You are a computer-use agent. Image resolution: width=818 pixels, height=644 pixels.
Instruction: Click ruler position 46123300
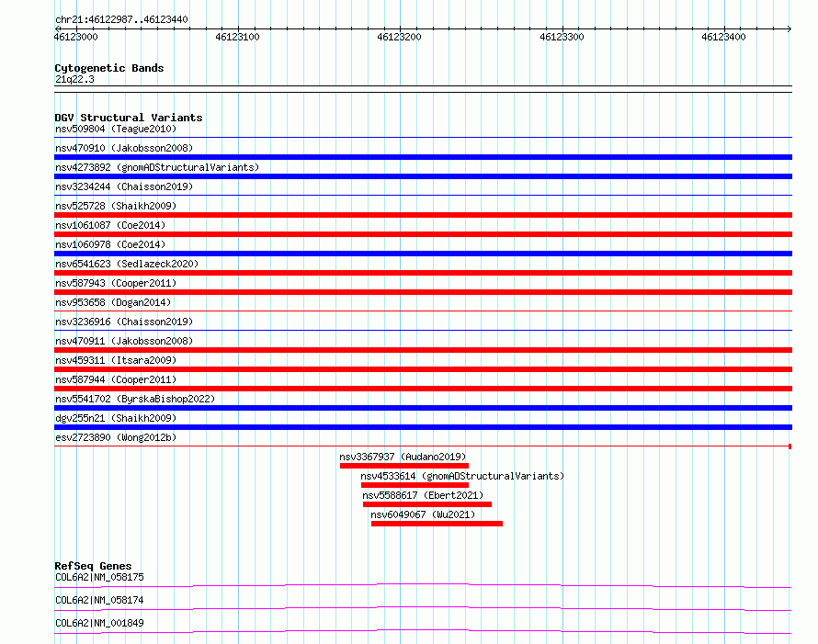click(x=562, y=37)
